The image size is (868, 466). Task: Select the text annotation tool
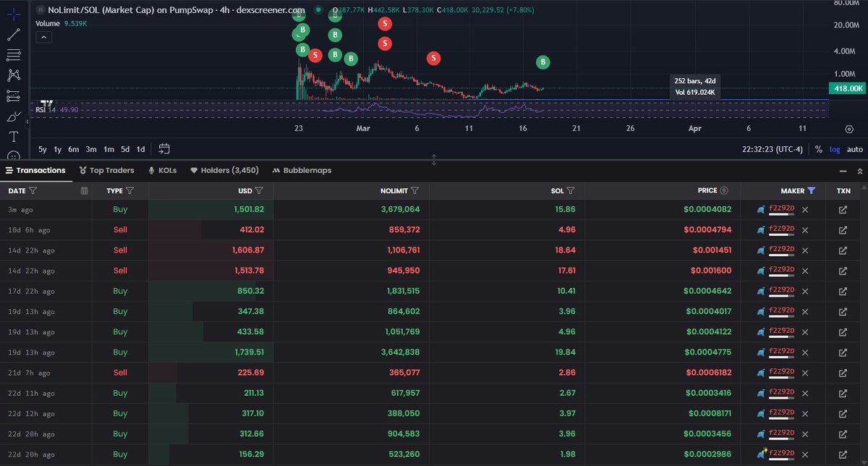[13, 136]
